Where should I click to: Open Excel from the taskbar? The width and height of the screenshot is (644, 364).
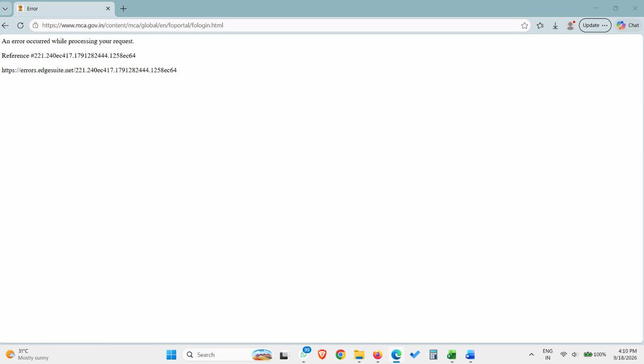tap(451, 354)
